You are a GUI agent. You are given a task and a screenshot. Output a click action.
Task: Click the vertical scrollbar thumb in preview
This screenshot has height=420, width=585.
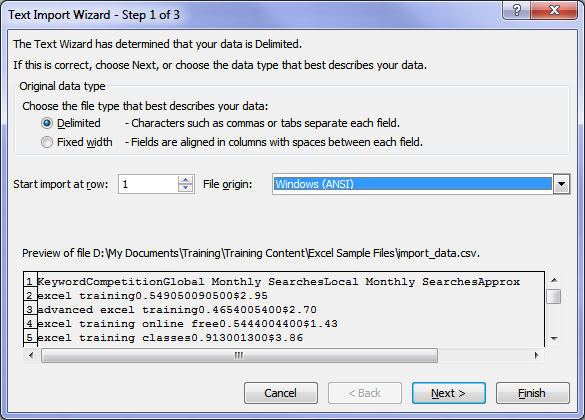point(554,297)
